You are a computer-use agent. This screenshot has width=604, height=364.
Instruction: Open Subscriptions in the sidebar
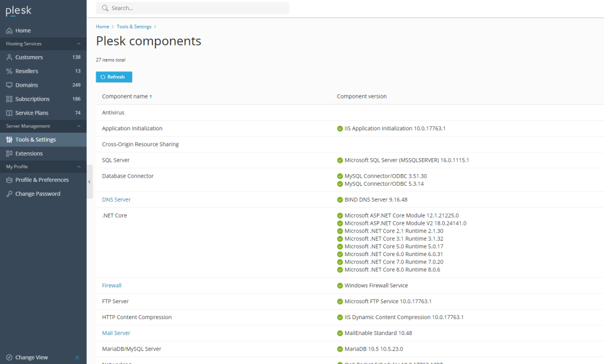pos(43,99)
